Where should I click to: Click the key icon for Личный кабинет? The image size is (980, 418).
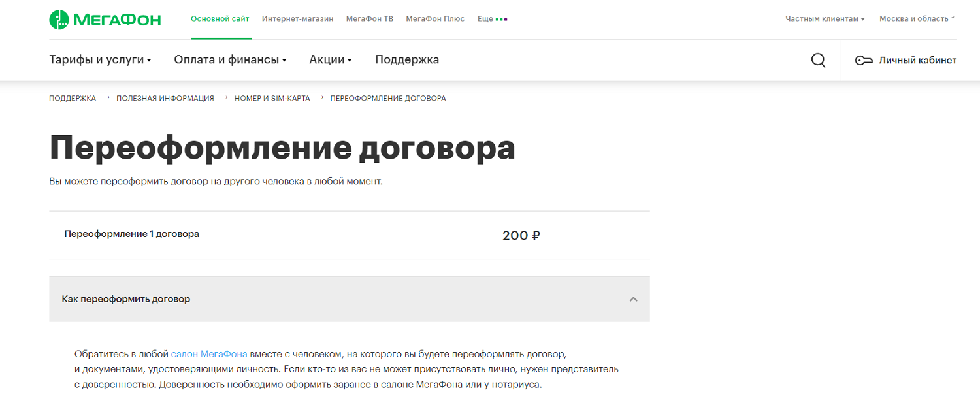click(x=864, y=61)
